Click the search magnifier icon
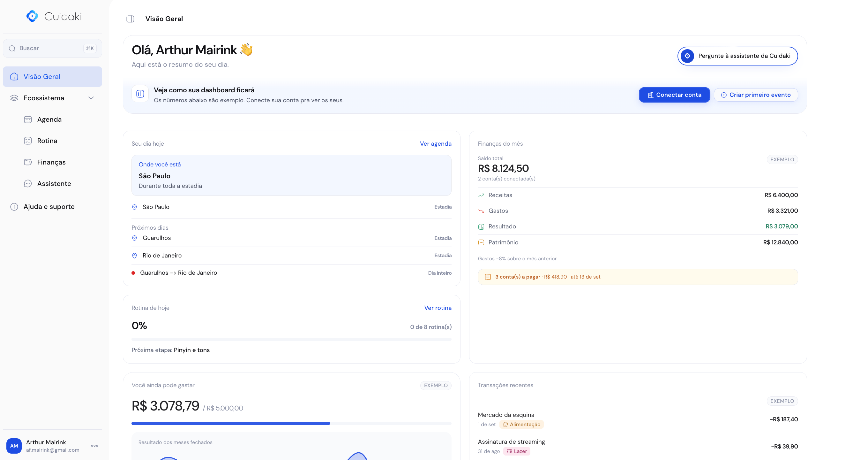 click(x=12, y=49)
